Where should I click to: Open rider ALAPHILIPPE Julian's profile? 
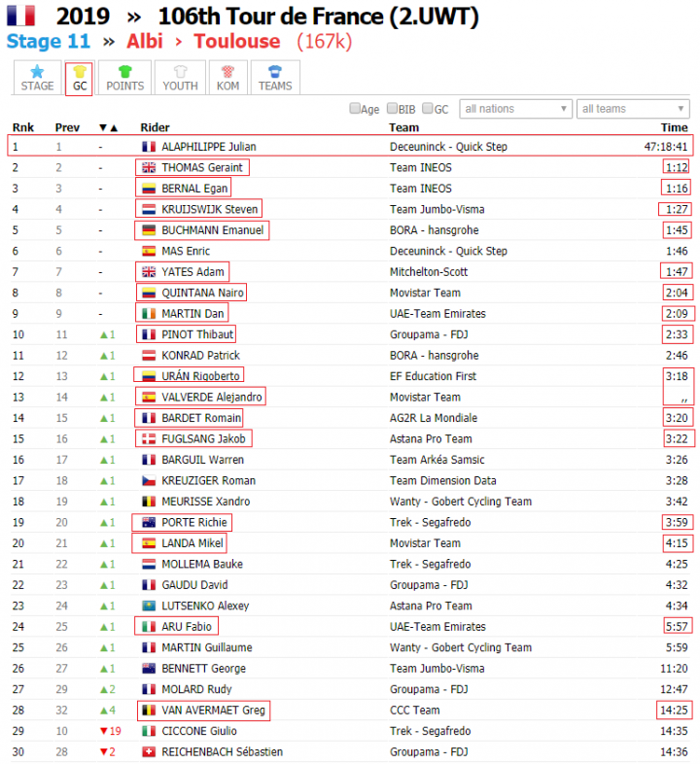click(209, 147)
